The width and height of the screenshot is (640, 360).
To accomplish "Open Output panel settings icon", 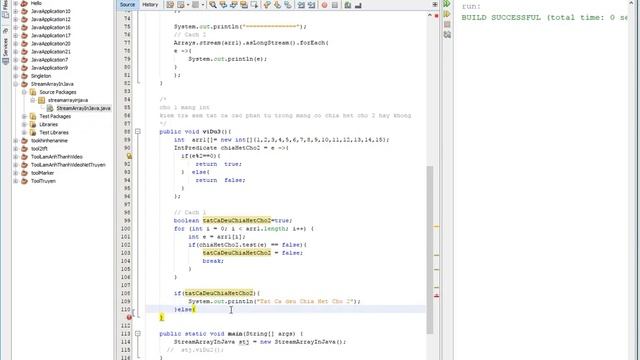I will click(x=447, y=35).
